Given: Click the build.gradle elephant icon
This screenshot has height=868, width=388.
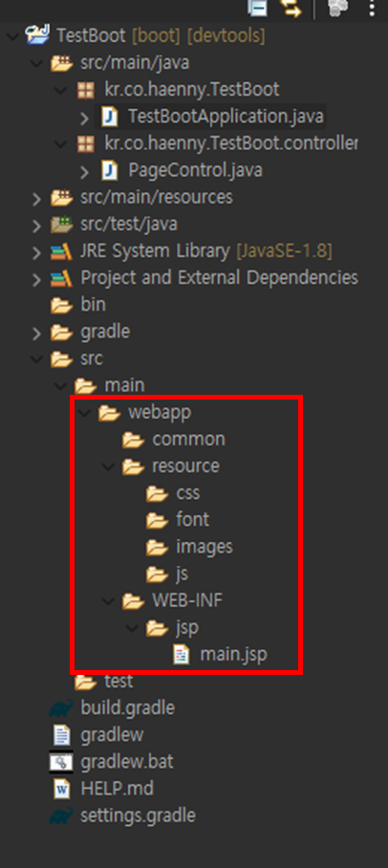Looking at the screenshot, I should (61, 708).
